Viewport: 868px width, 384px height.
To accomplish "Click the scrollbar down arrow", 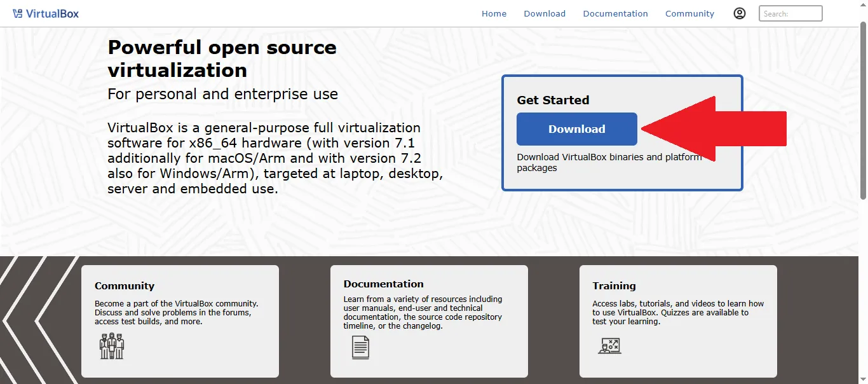I will (x=863, y=379).
